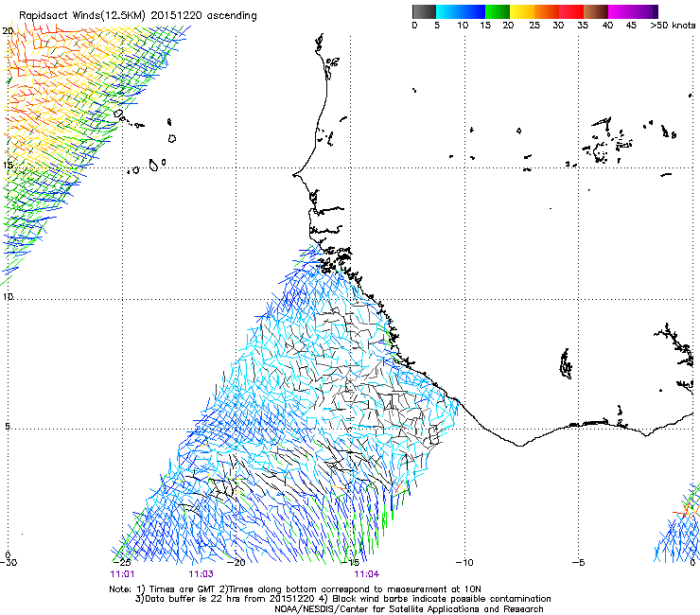The image size is (700, 615).
Task: Click the '35' value on color scale
Action: [x=583, y=26]
